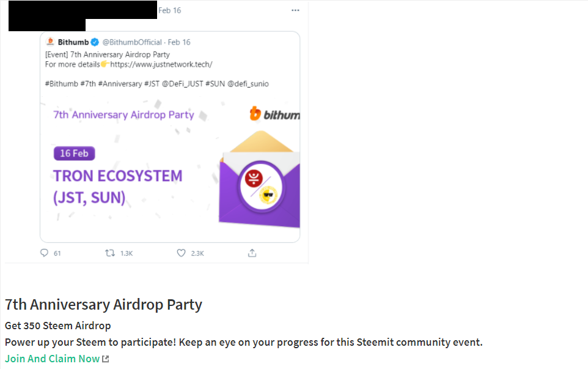Click the share upload icon

pyautogui.click(x=252, y=253)
